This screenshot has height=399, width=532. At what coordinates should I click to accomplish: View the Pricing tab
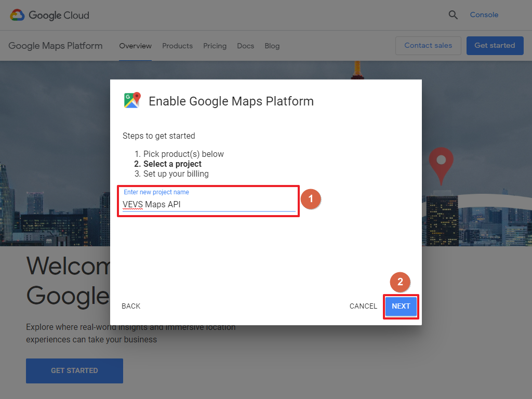coord(215,46)
